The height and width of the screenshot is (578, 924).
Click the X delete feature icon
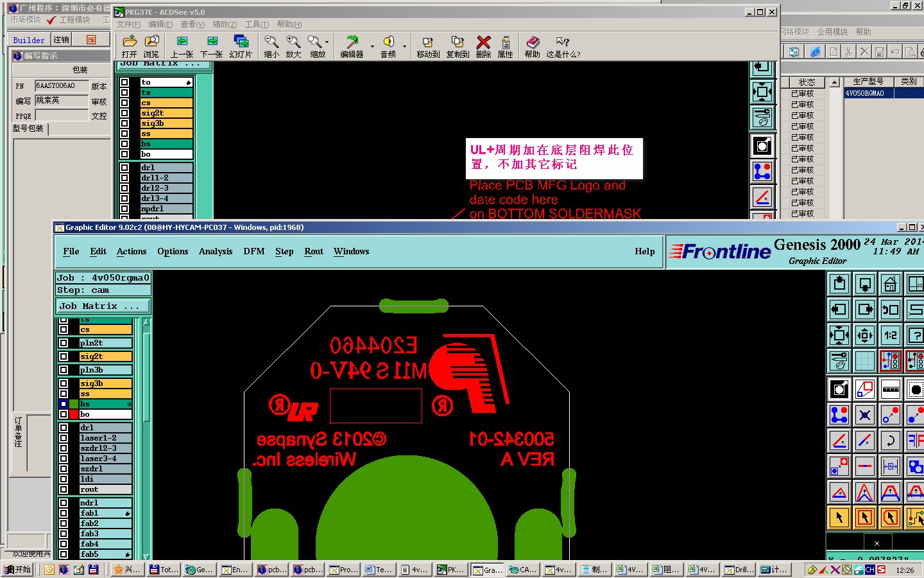[x=865, y=415]
